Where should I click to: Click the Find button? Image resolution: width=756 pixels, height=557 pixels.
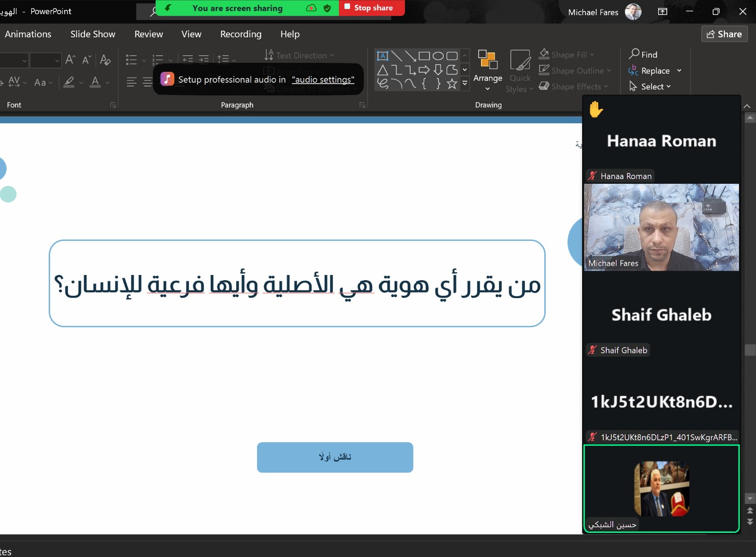pyautogui.click(x=643, y=54)
